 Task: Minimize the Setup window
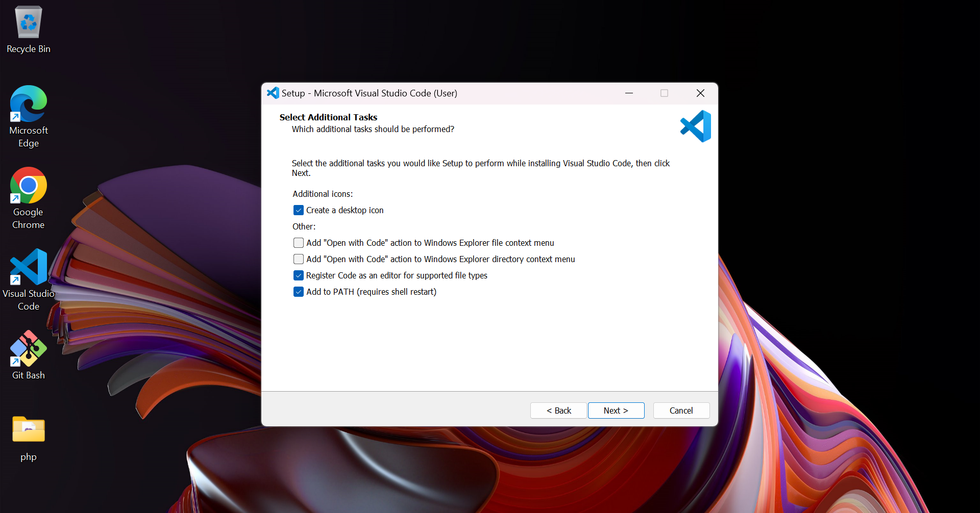tap(629, 93)
